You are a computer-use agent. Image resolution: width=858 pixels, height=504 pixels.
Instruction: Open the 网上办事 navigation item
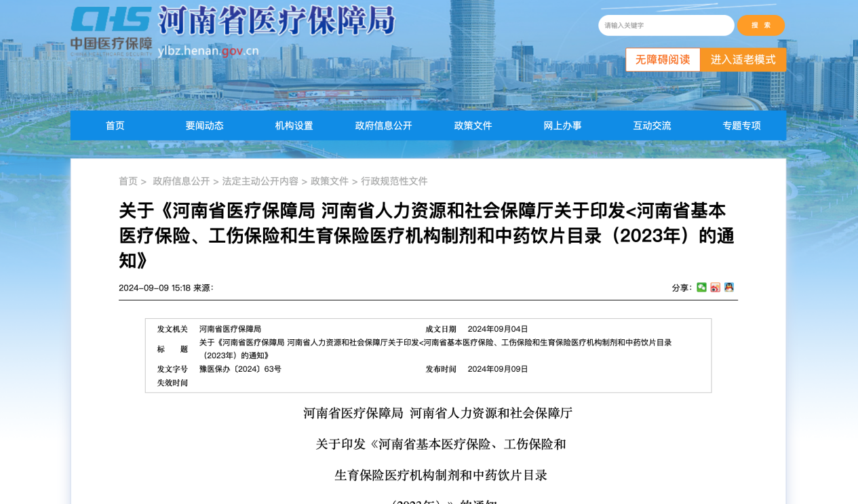563,125
